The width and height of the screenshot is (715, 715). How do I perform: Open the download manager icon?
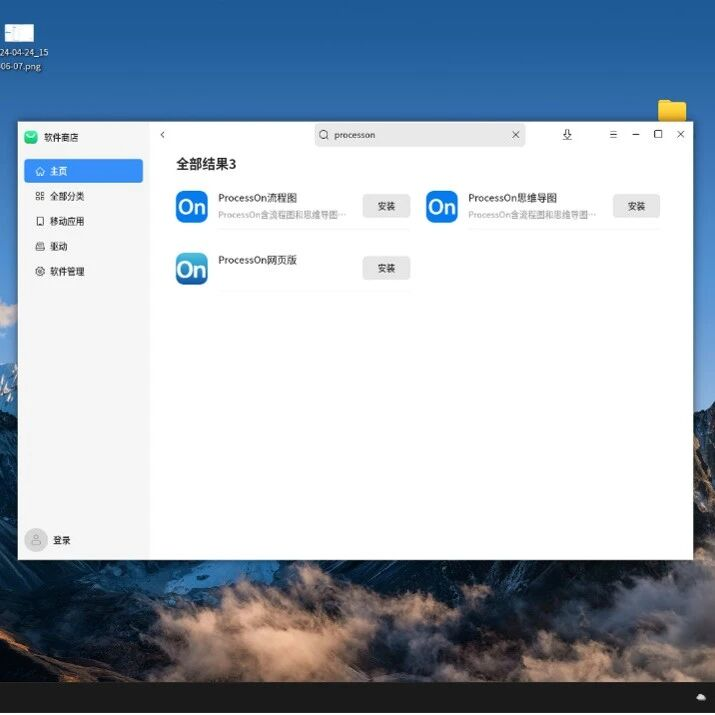pyautogui.click(x=567, y=135)
